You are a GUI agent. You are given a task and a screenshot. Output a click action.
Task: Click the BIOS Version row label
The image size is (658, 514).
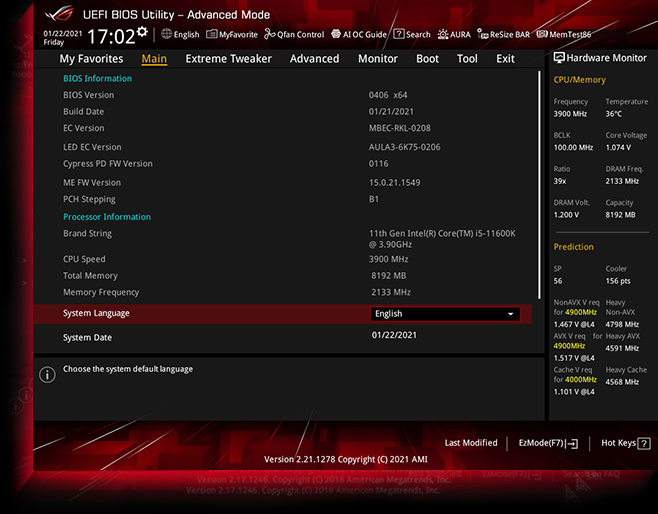[89, 95]
